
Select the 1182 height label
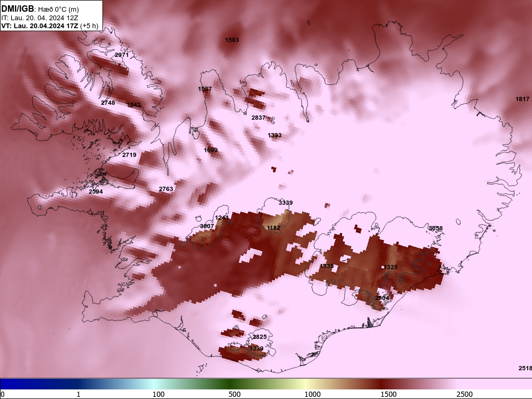click(x=273, y=228)
